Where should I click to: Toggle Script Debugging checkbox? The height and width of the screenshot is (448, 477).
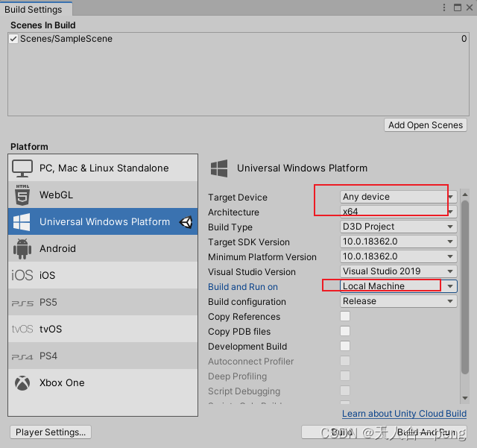(345, 391)
